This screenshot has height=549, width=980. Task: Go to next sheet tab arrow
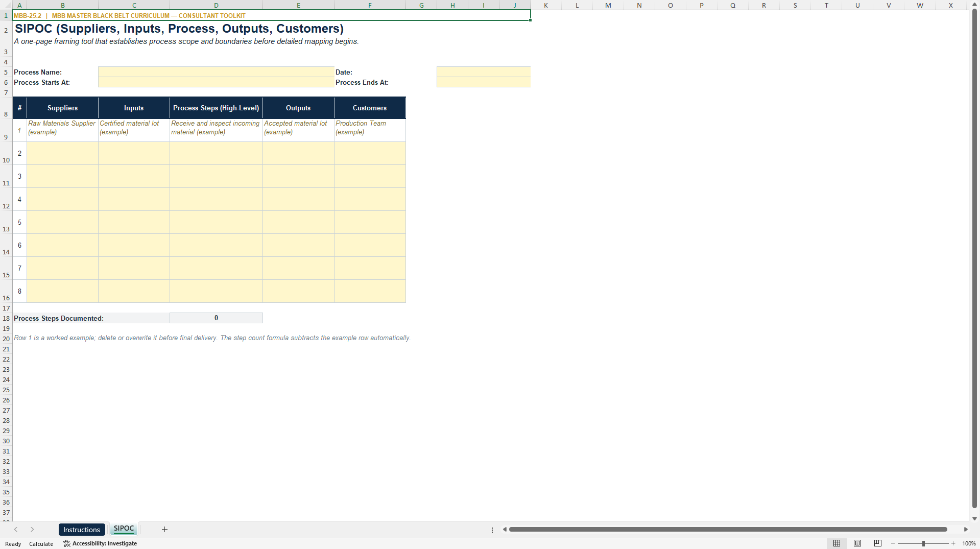tap(32, 530)
